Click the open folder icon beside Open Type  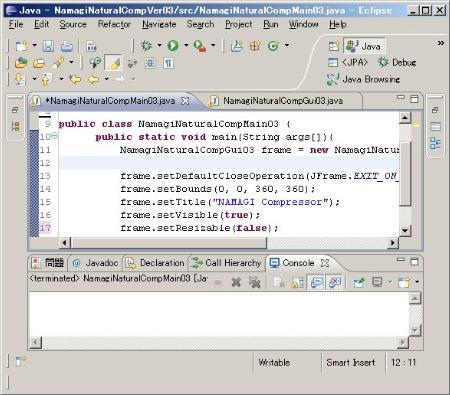click(x=39, y=63)
